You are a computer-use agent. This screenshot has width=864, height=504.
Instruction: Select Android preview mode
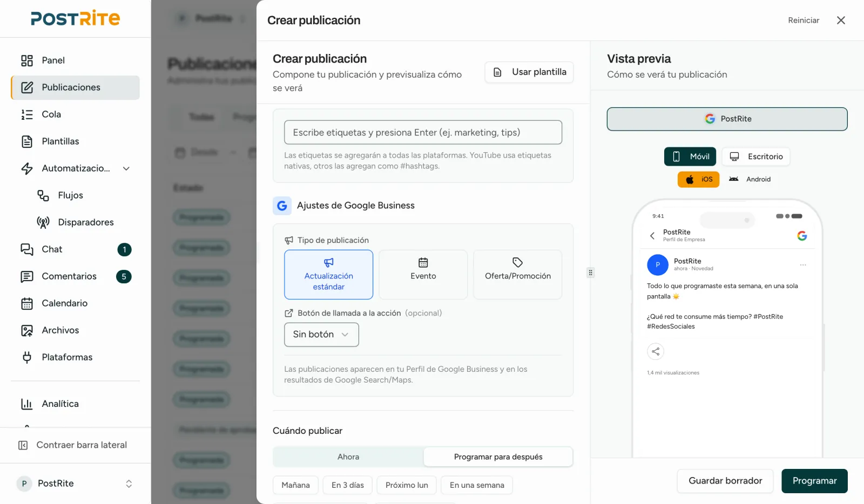point(750,180)
